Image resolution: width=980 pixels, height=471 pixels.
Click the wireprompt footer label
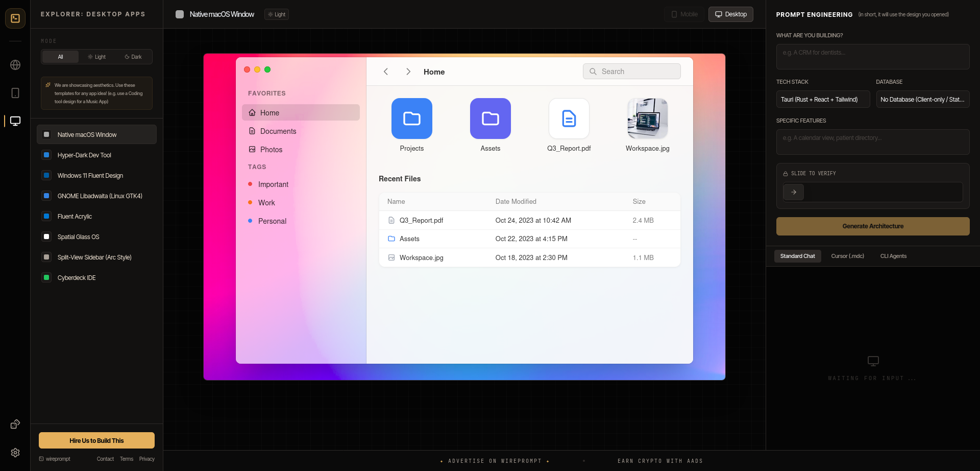click(55, 459)
